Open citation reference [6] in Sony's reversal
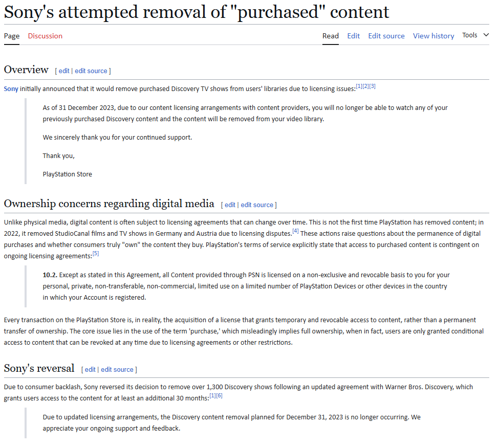 pyautogui.click(x=219, y=396)
